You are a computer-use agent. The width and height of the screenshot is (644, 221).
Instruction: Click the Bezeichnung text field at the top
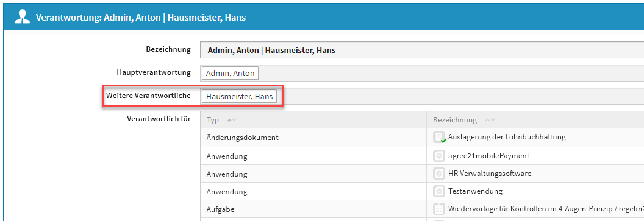tap(422, 51)
